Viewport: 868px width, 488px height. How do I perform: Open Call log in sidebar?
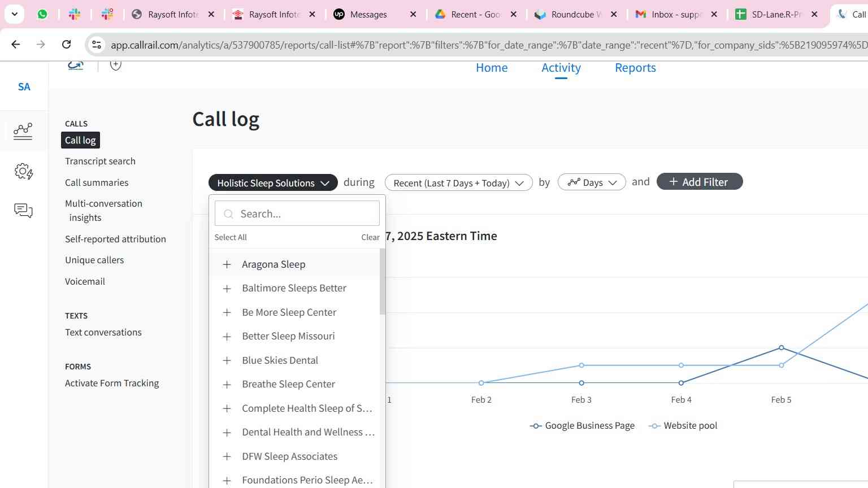click(x=80, y=140)
